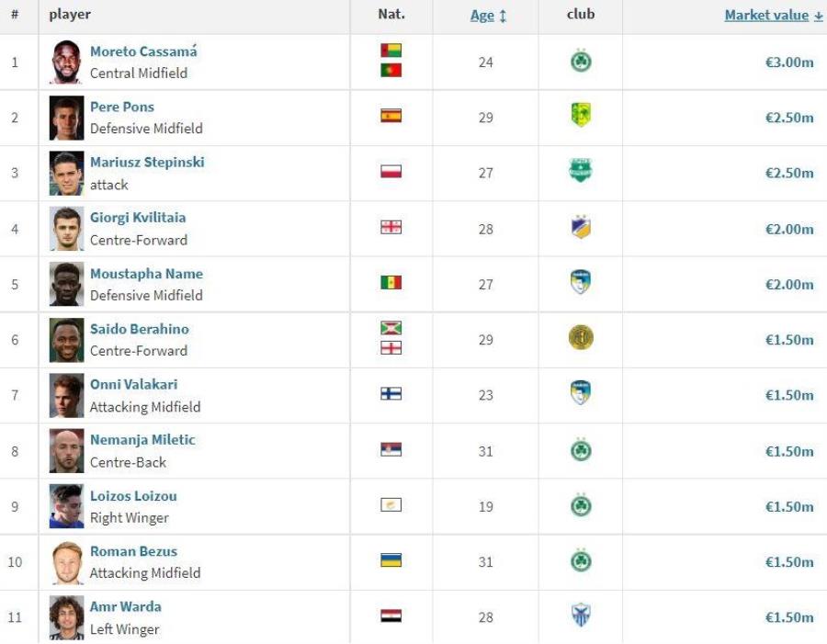The width and height of the screenshot is (827, 644).
Task: Open Saido Berahino's player page
Action: pyautogui.click(x=140, y=329)
